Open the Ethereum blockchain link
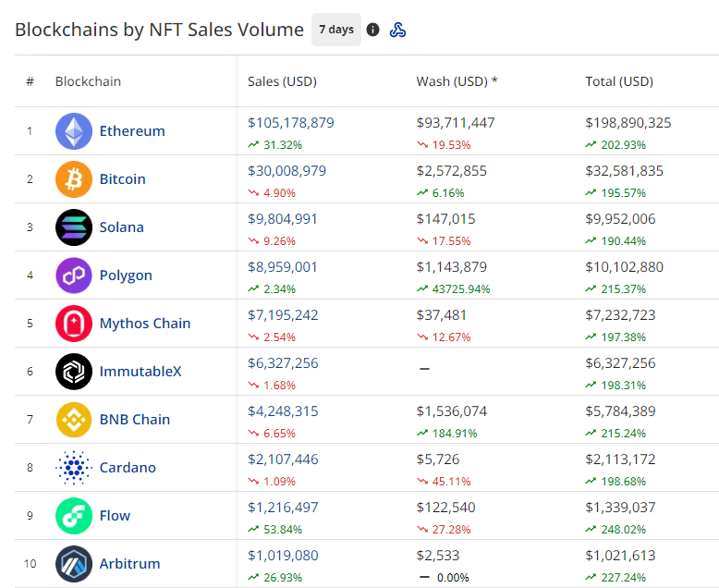719x588 pixels. pyautogui.click(x=132, y=131)
